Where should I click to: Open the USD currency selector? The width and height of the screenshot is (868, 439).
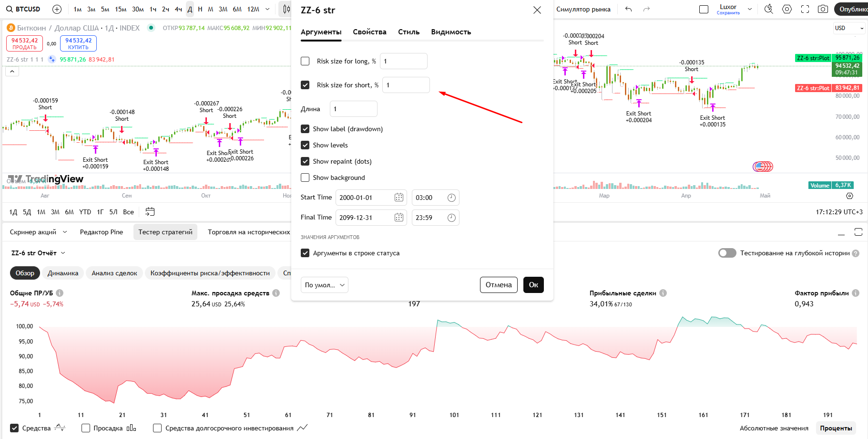pos(849,28)
